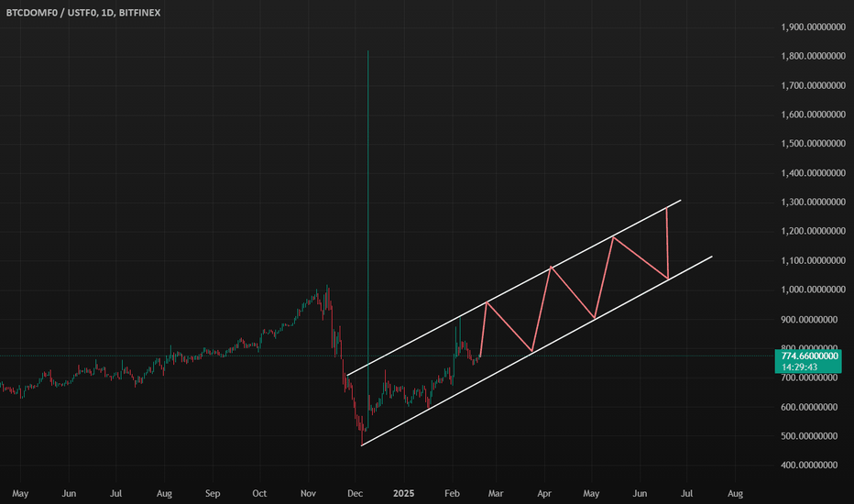Click the countdown timer 14:29:43
The image size is (854, 504).
click(800, 367)
